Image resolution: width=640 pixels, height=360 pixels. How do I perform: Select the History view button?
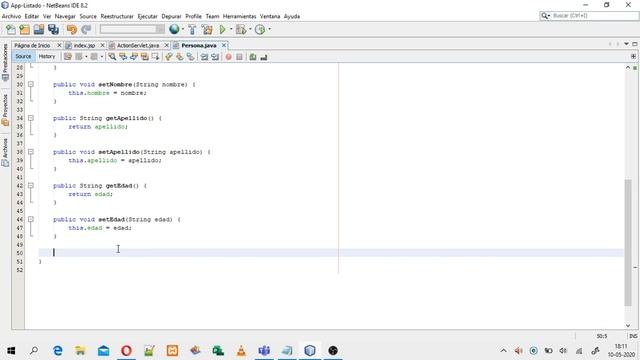click(x=47, y=56)
